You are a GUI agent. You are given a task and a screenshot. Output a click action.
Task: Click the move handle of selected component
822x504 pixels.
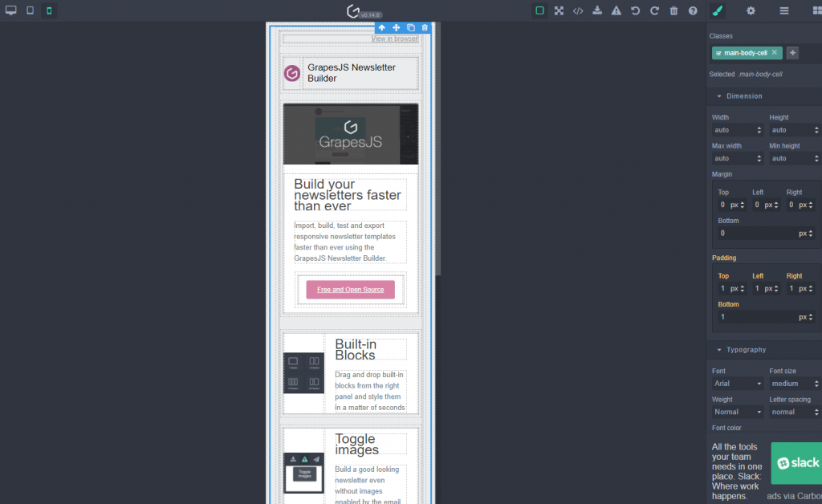coord(397,28)
